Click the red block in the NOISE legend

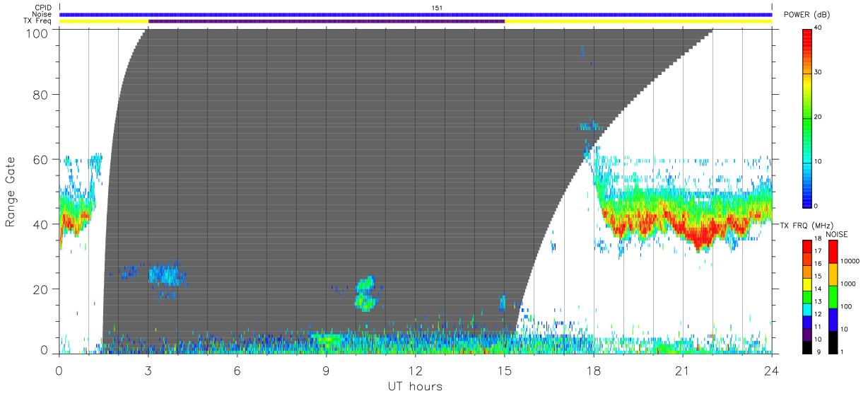pyautogui.click(x=833, y=252)
